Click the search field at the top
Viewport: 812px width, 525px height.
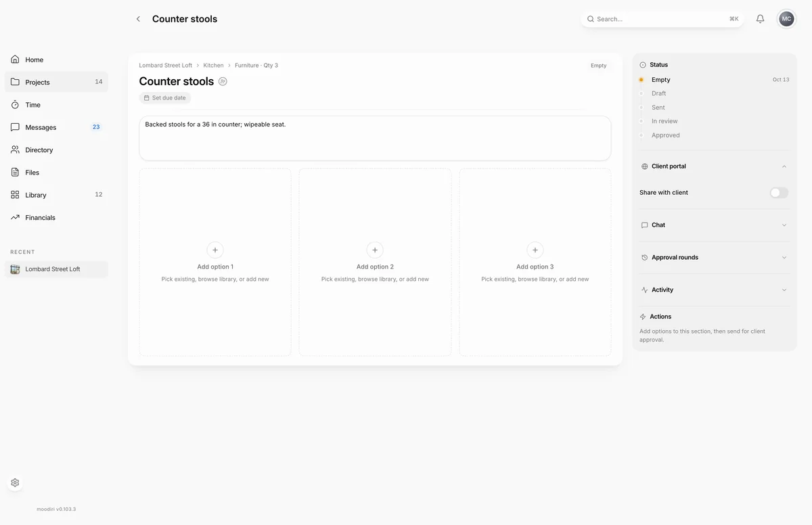coord(662,19)
